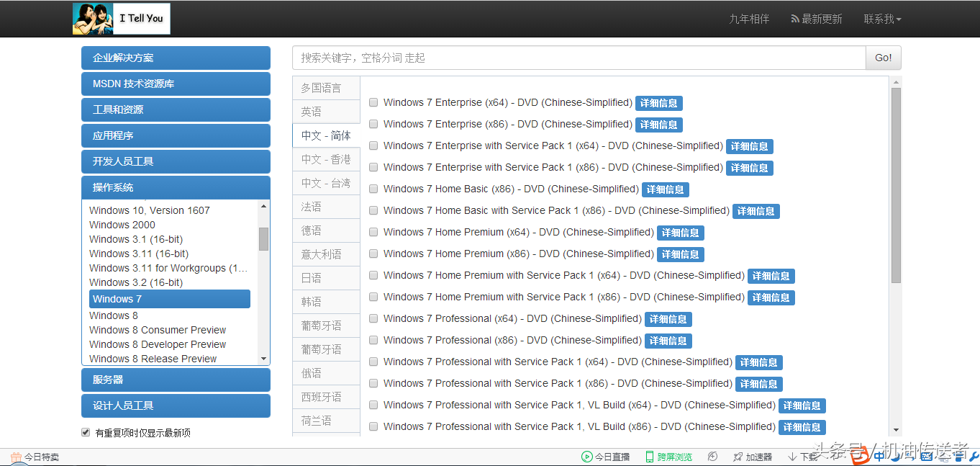This screenshot has height=466, width=980.
Task: Show 详细信息 for Professional SP1 VL Build (x86)
Action: [802, 427]
